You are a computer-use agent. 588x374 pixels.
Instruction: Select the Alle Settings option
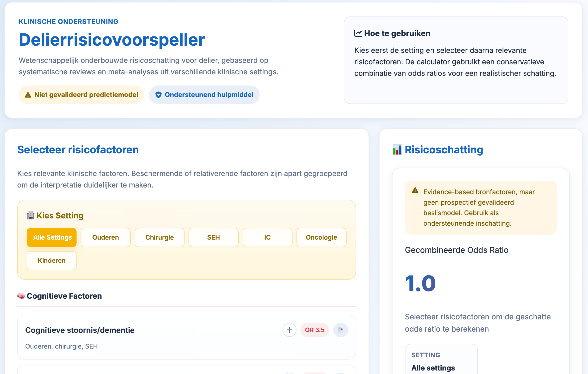click(x=52, y=237)
